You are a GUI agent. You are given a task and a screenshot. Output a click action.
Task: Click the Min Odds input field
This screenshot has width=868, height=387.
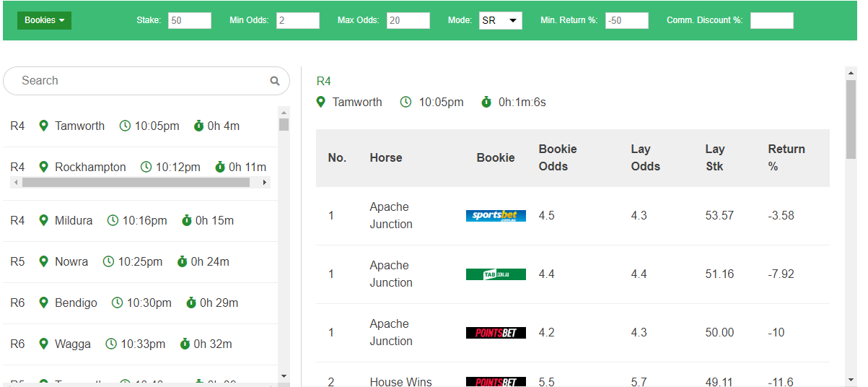tap(298, 20)
